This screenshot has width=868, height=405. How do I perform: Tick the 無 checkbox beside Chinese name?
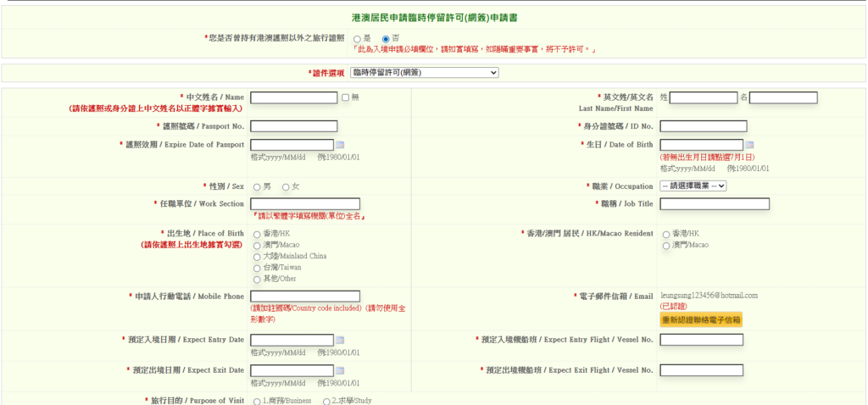point(345,97)
